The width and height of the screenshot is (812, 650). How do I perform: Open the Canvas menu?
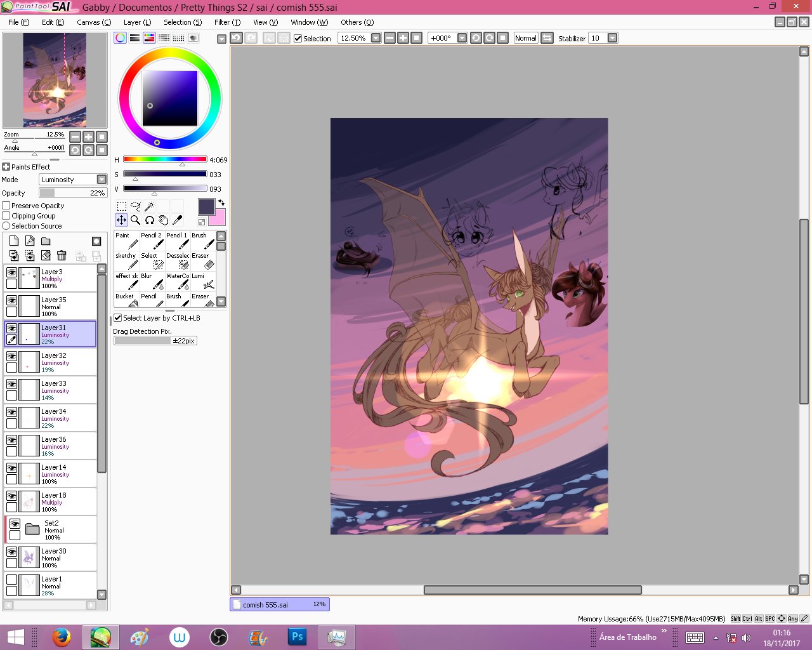94,22
